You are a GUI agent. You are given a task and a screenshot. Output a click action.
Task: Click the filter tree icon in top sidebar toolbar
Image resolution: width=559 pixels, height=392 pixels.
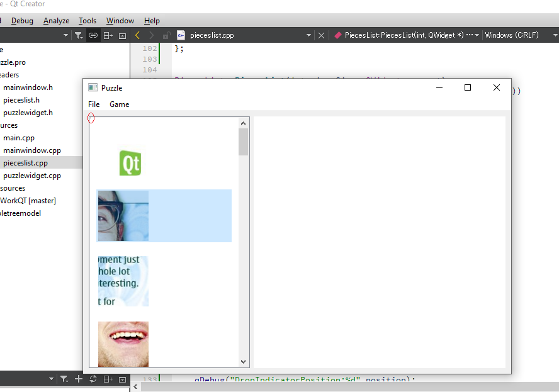[79, 35]
